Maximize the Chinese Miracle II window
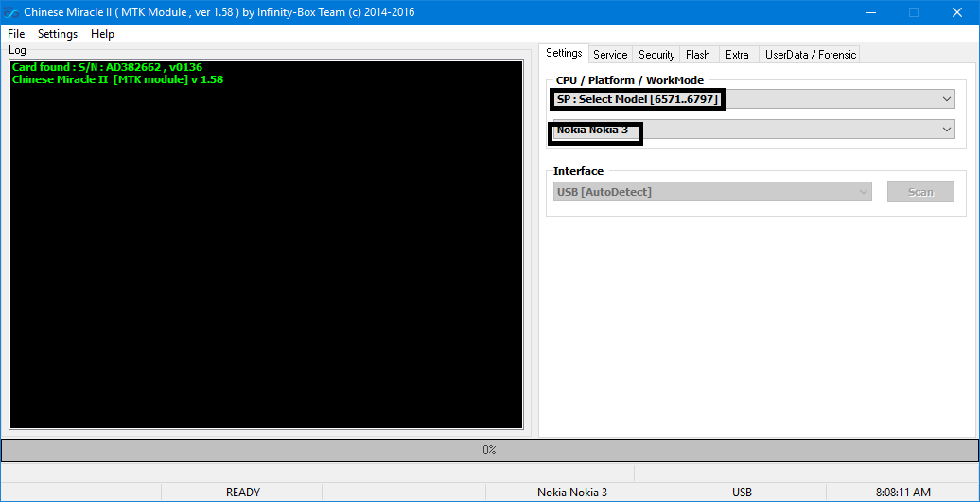980x502 pixels. pyautogui.click(x=914, y=12)
